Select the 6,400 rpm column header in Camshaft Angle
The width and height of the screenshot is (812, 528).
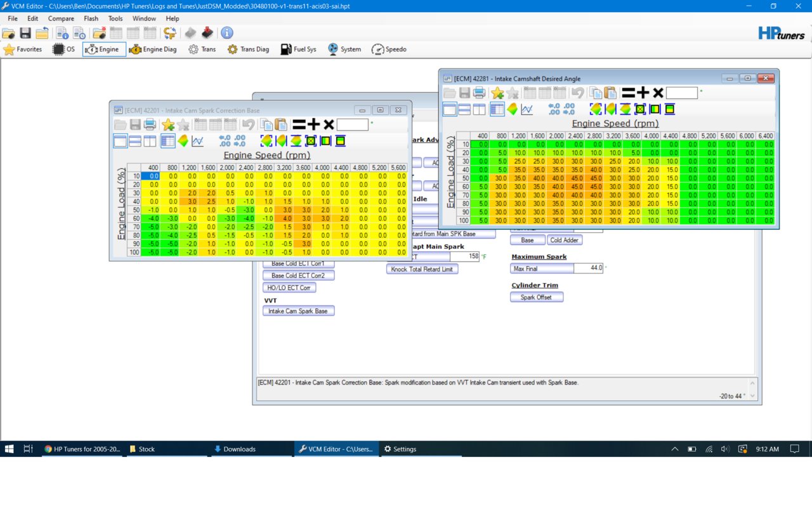tap(765, 136)
